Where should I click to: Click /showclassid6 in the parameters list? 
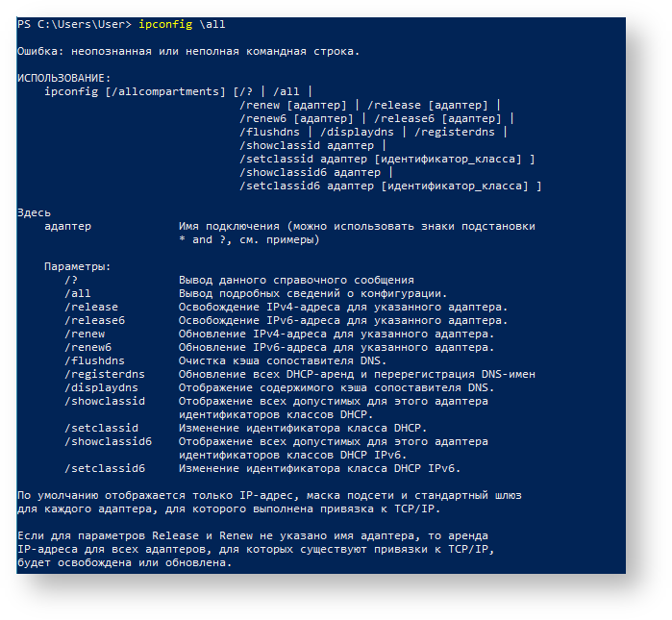109,441
